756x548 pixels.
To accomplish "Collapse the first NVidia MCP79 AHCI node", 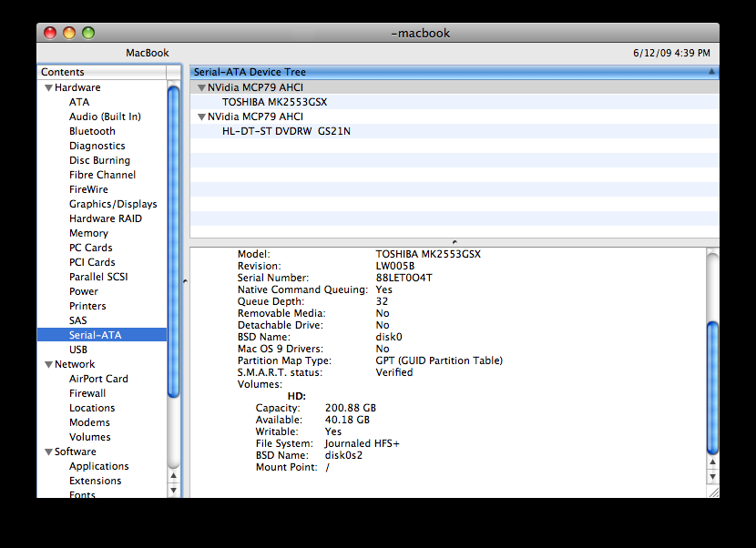I will pos(201,87).
